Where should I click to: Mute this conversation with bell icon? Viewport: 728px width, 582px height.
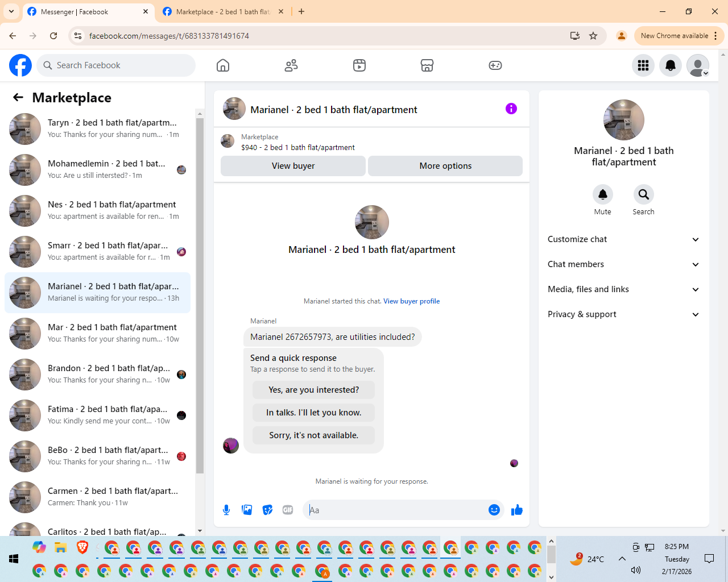(603, 194)
